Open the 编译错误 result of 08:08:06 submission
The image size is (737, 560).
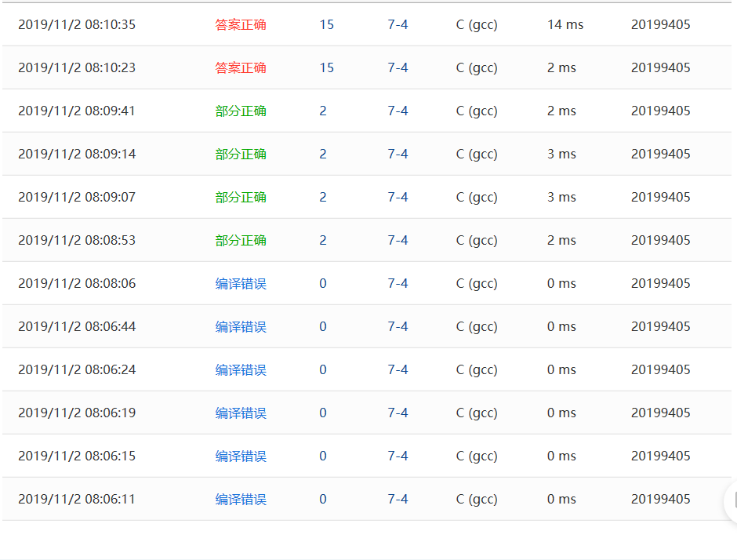coord(241,283)
